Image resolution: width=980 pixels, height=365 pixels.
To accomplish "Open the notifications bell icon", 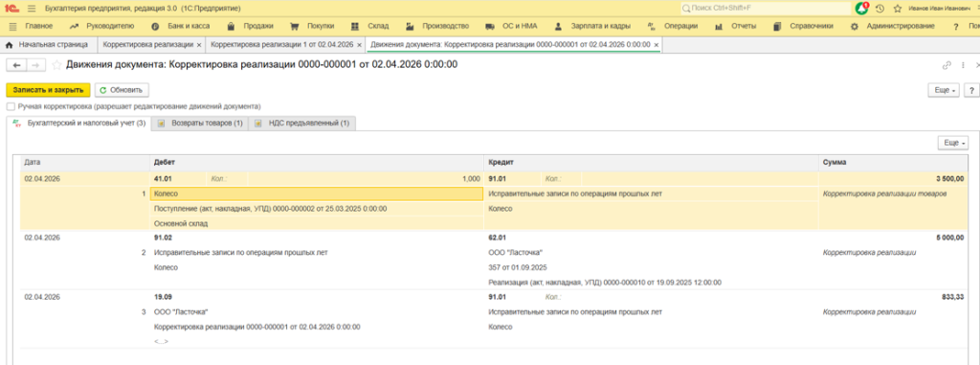I will [x=862, y=8].
